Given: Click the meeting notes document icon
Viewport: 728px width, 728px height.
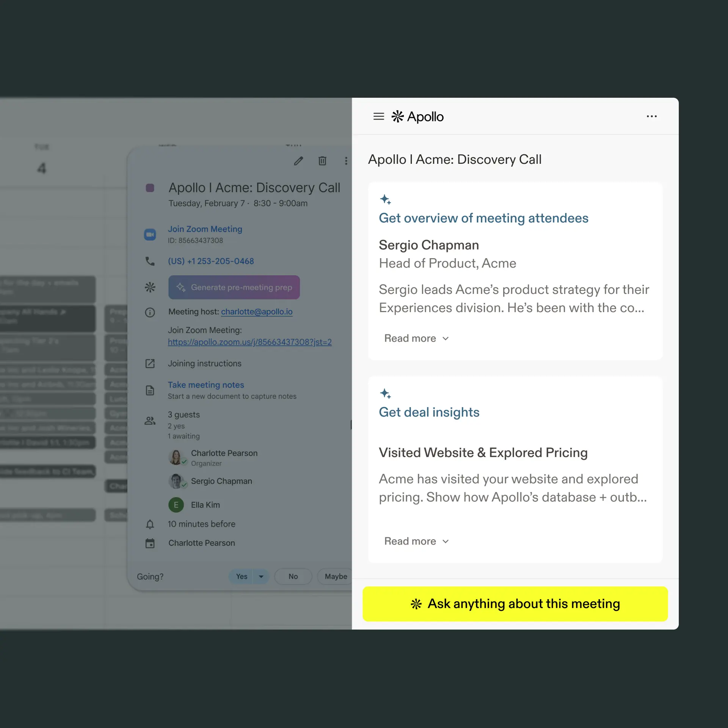Looking at the screenshot, I should (150, 390).
